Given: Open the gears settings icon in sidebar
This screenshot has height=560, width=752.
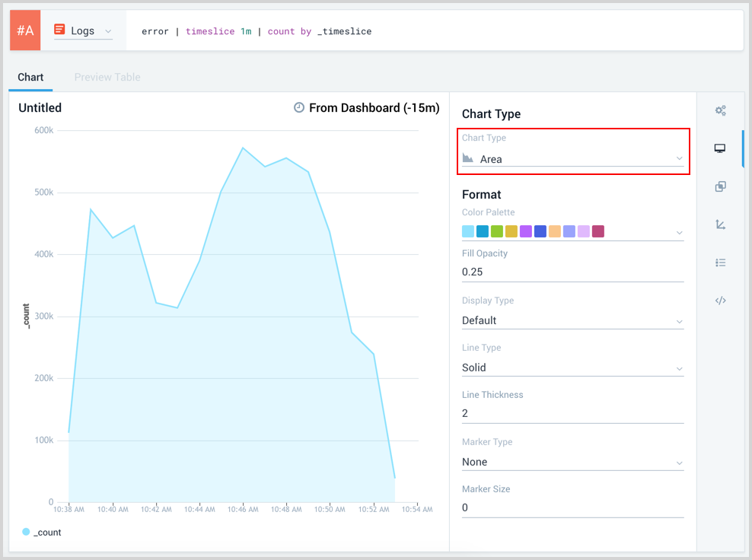Looking at the screenshot, I should pos(720,111).
